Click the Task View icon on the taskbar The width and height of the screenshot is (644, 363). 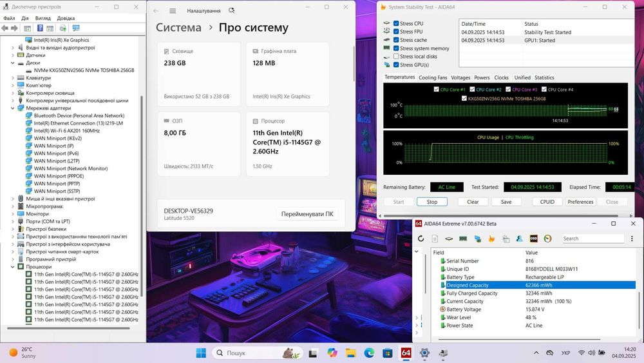tap(314, 353)
